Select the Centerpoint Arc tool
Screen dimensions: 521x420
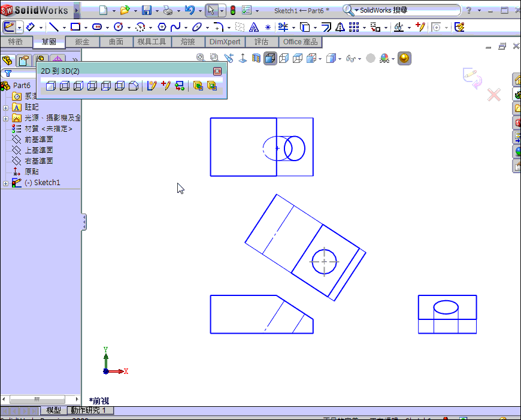(140, 27)
